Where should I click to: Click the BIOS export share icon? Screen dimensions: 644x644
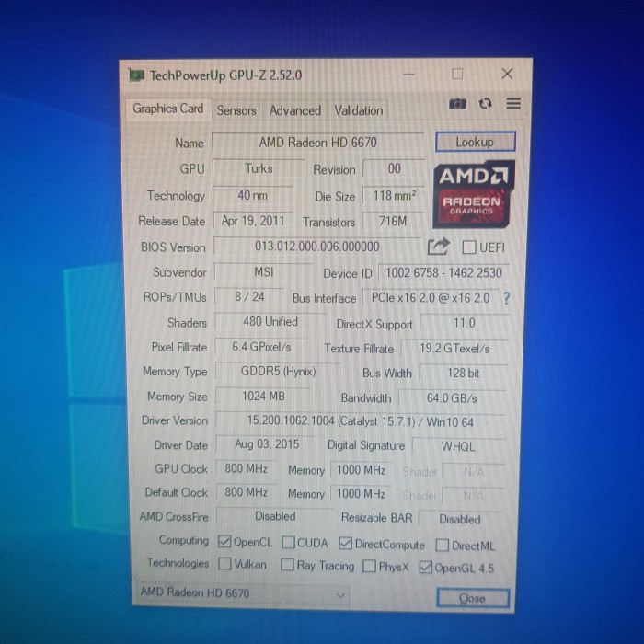(x=438, y=247)
